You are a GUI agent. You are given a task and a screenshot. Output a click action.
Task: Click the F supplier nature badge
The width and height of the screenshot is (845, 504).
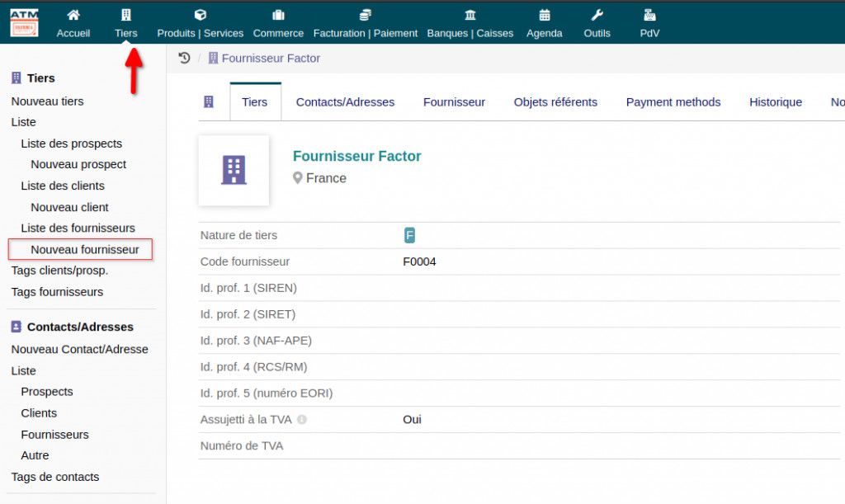point(409,235)
